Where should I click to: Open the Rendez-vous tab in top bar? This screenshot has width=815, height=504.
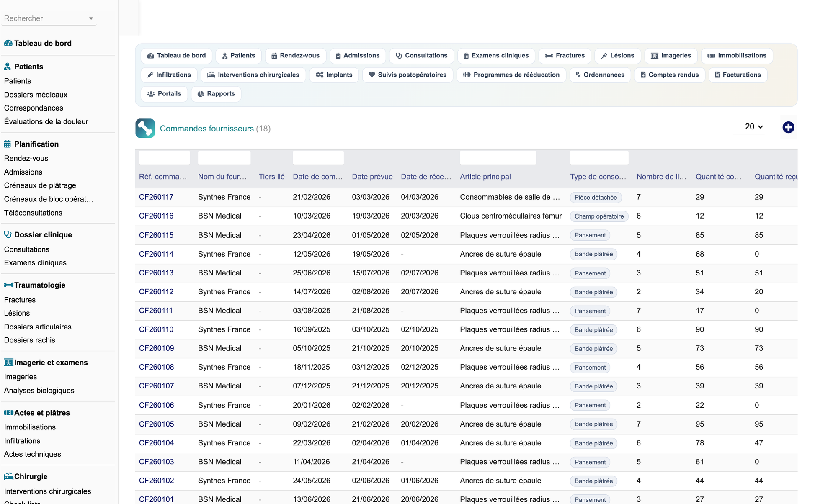295,56
